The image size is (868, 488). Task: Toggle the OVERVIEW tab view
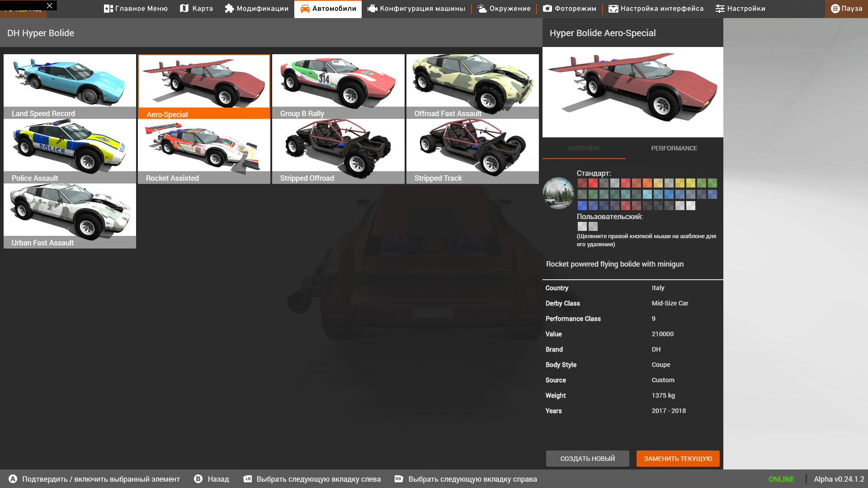click(584, 148)
